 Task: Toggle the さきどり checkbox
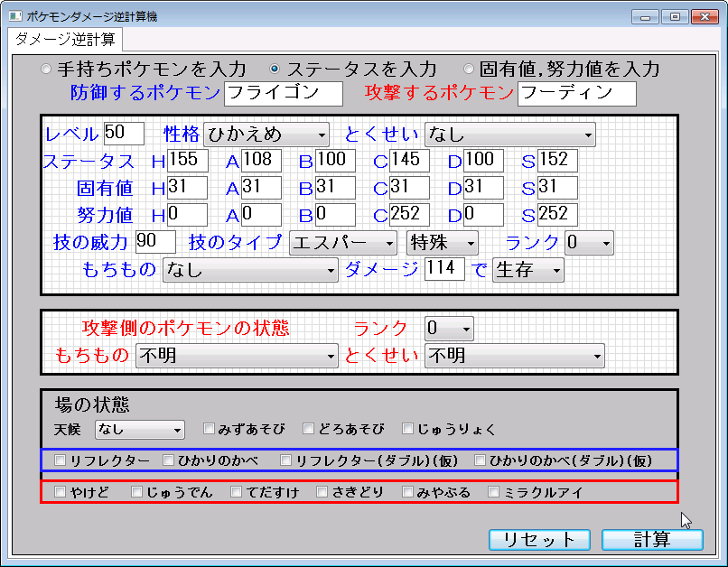(x=322, y=492)
